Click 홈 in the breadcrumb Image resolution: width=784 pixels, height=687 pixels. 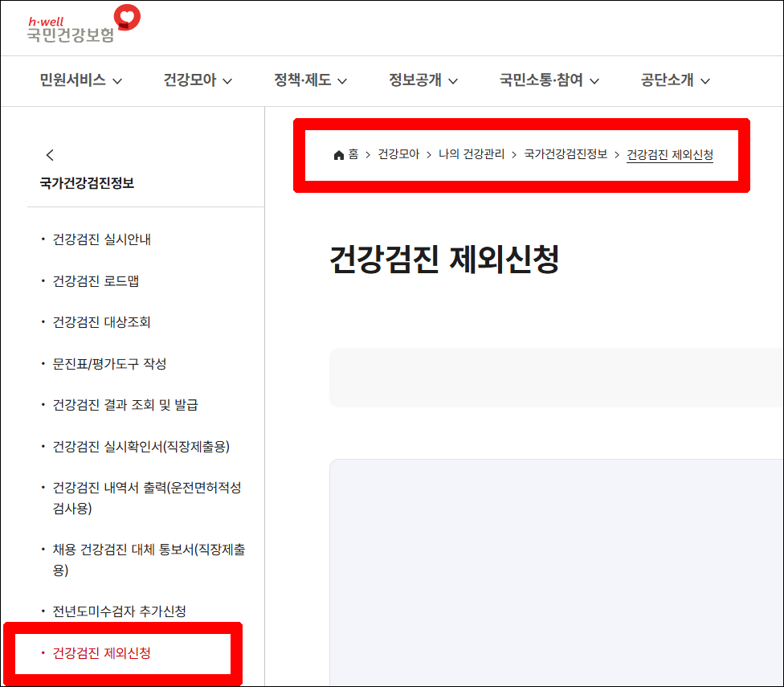pyautogui.click(x=353, y=154)
